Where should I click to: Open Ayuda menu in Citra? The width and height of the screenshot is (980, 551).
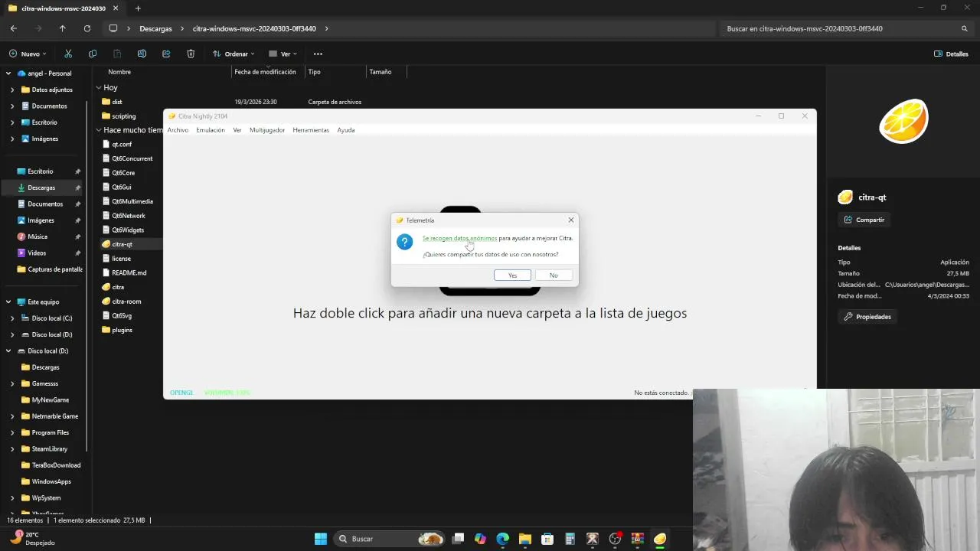(346, 130)
